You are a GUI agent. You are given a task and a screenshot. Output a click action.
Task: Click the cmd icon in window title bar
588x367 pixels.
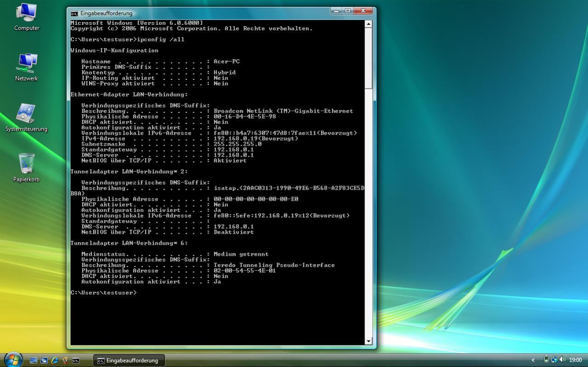(74, 13)
